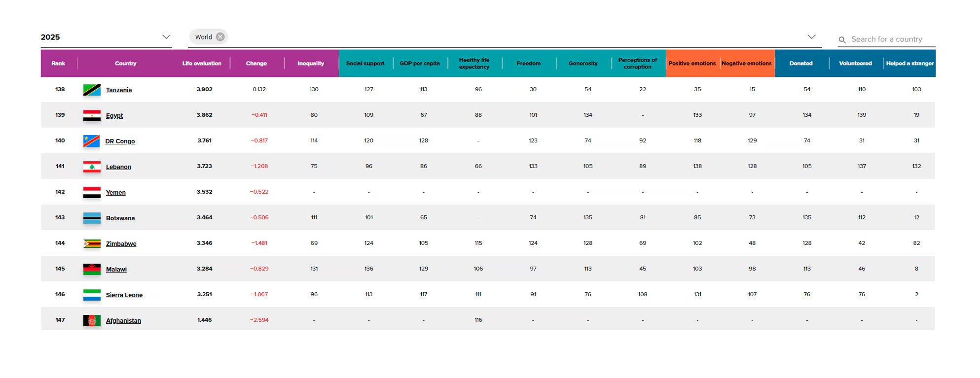Open the Malawi country link

point(116,270)
